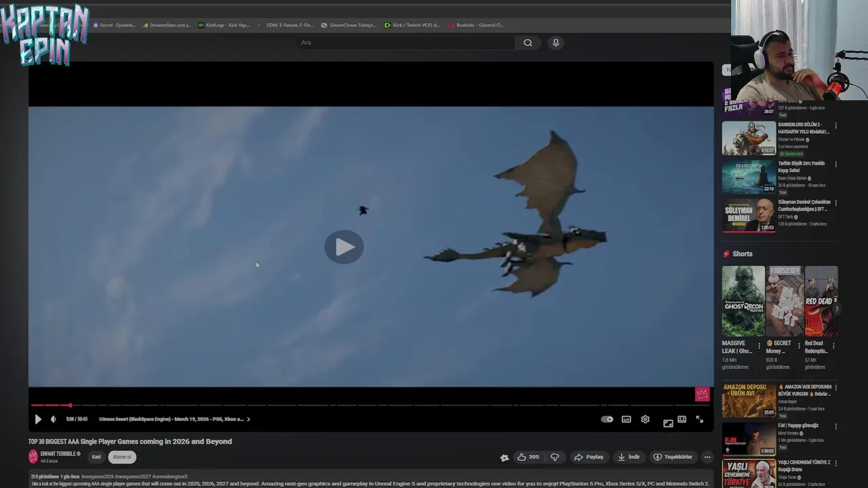Viewport: 868px width, 488px height.
Task: Click the search magnifier button
Action: pyautogui.click(x=528, y=43)
